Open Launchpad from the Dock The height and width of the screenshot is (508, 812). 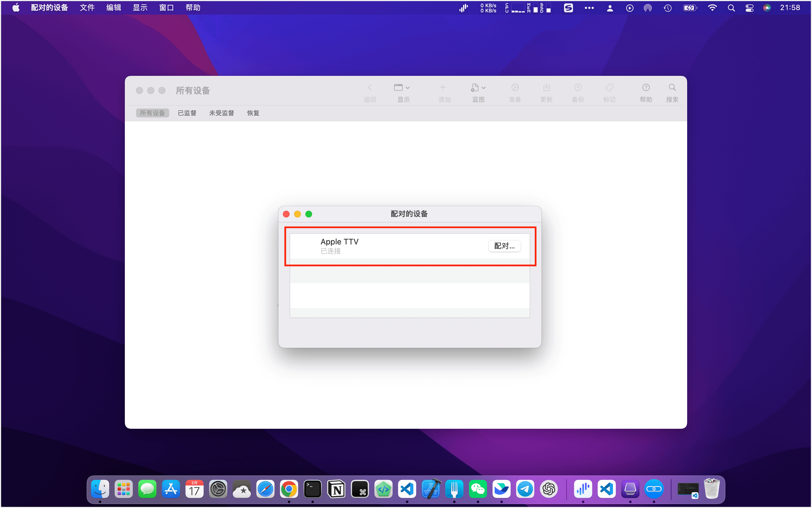point(123,489)
